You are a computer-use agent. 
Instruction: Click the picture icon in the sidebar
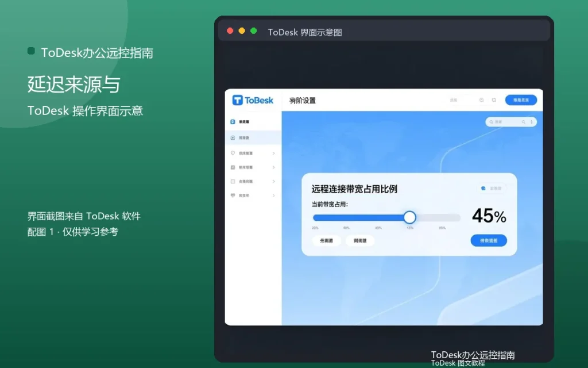(233, 167)
